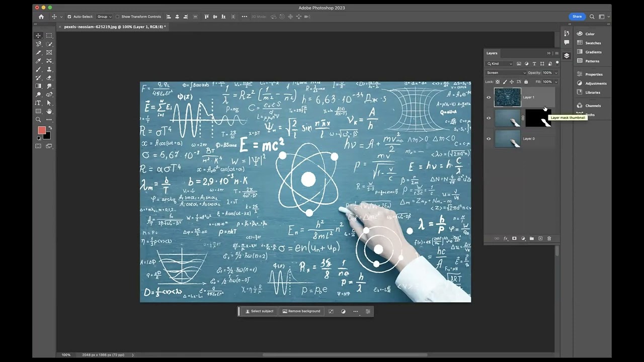
Task: Filter for adjustment layers icon
Action: tap(527, 64)
